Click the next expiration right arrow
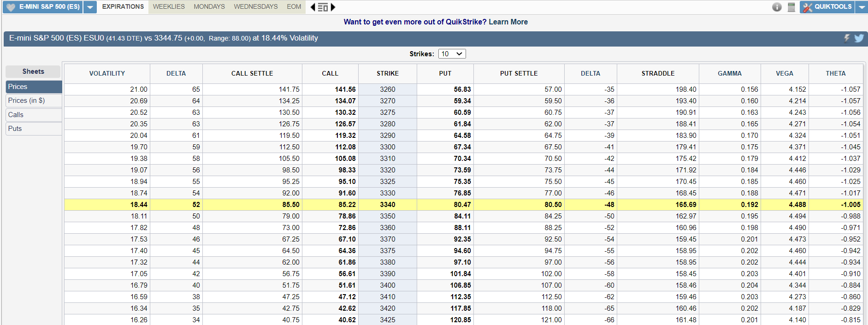Viewport: 868px width, 325px height. [x=333, y=7]
